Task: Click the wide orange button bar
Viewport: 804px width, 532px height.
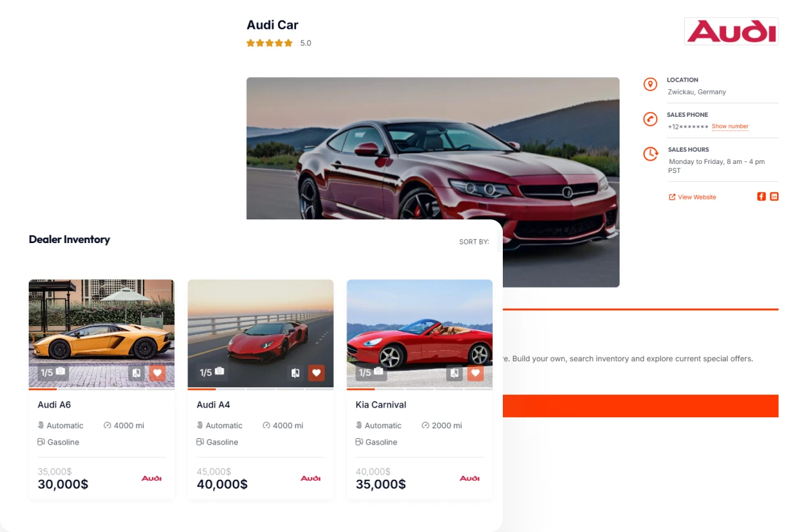Action: pos(641,406)
